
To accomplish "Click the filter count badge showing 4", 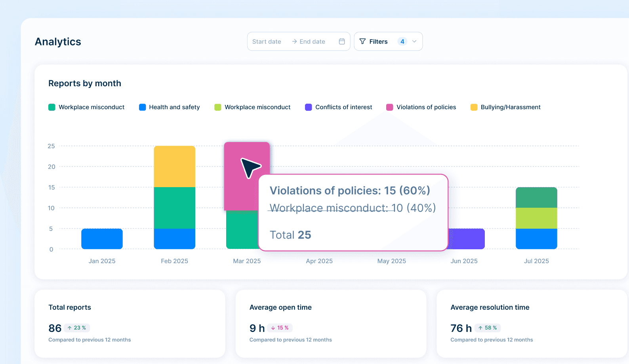I will [x=402, y=42].
